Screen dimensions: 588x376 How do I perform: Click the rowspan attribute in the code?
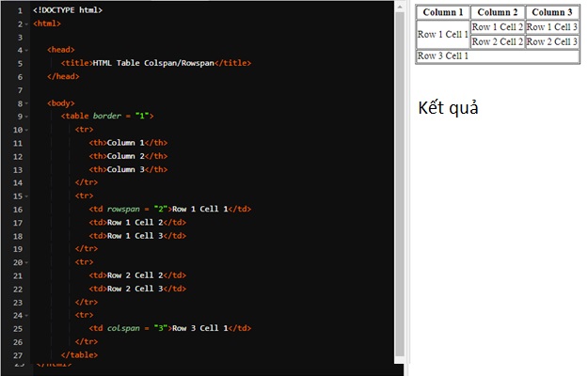126,209
